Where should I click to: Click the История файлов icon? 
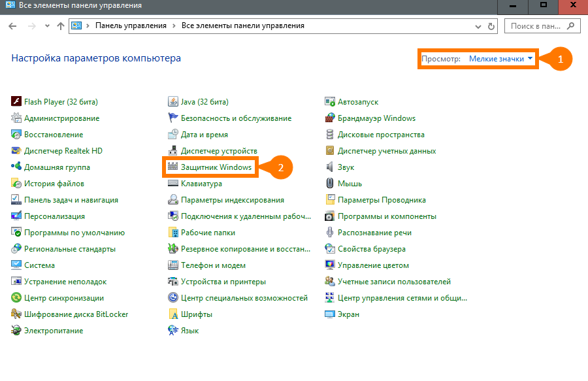(x=16, y=184)
